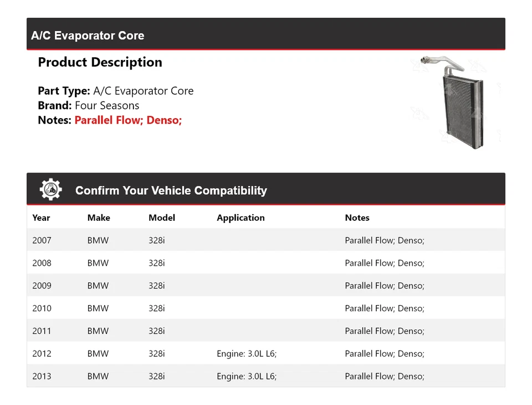Click the 2008 year cell
The image size is (532, 405).
42,263
